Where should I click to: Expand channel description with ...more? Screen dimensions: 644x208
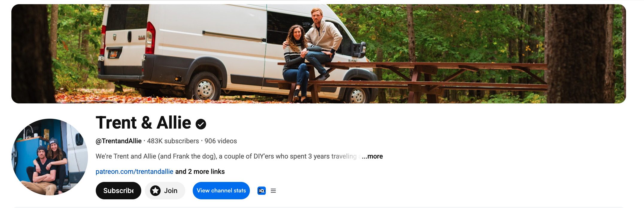pos(372,156)
